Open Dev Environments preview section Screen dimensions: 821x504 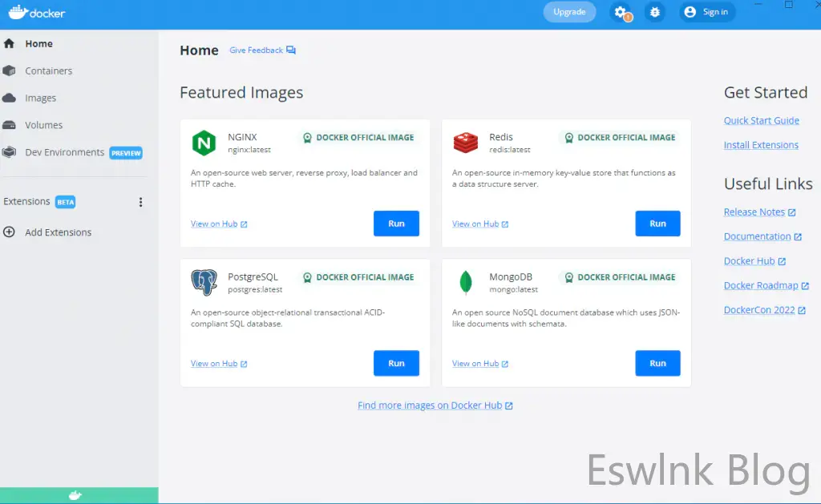tap(64, 152)
